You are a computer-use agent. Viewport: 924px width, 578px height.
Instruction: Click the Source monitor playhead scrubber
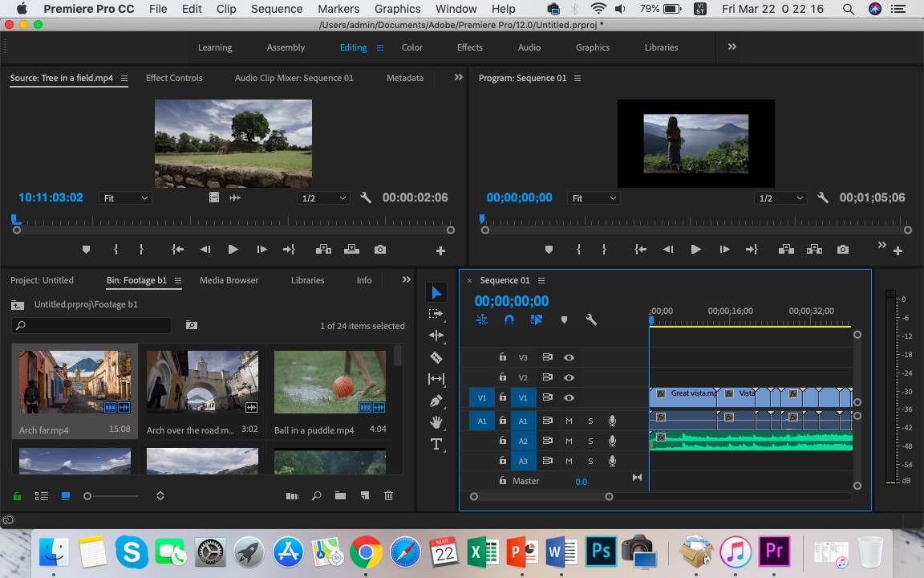15,221
